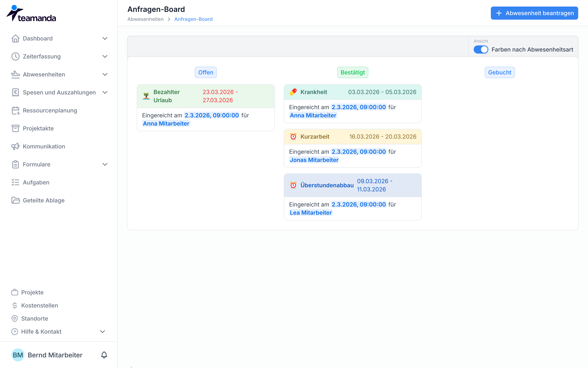Click the Projekte briefcase icon
The width and height of the screenshot is (588, 368).
pos(15,292)
